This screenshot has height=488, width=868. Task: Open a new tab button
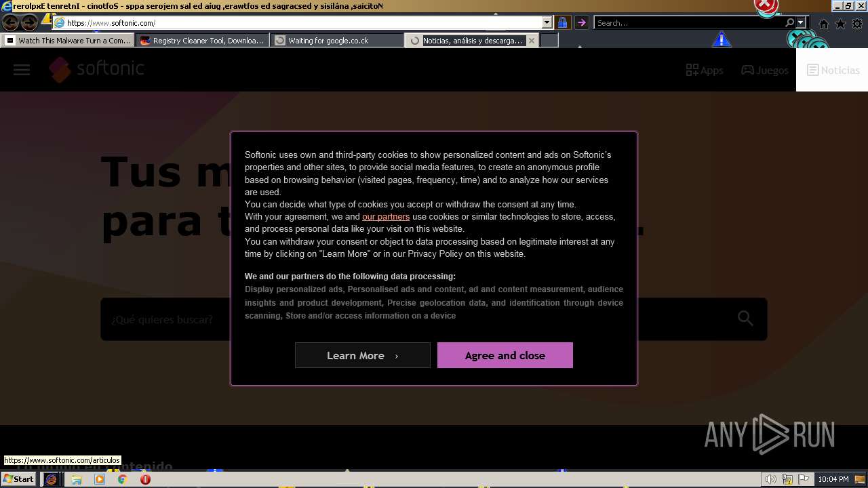click(x=549, y=41)
